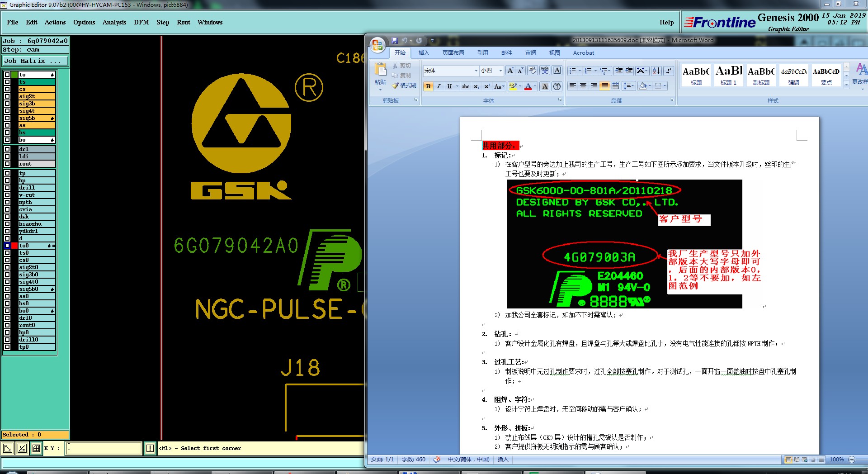Toggle the checkbox for layer to0

(7, 246)
